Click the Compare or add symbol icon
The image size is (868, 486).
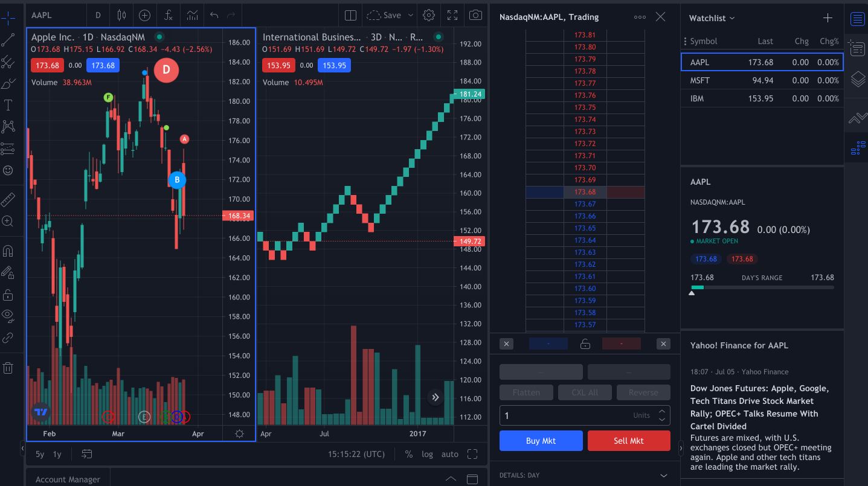coord(144,15)
